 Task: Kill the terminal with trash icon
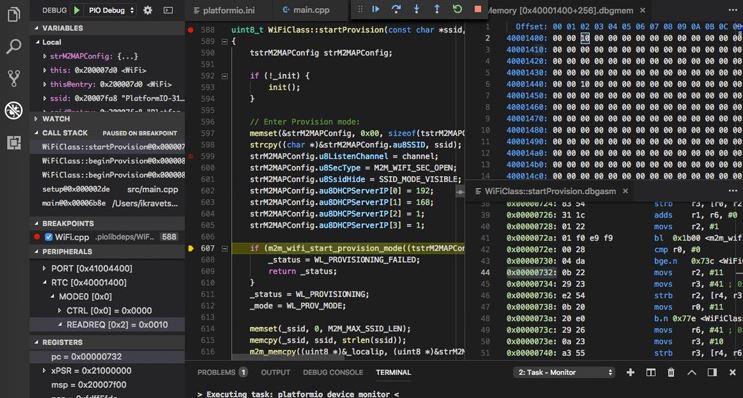tap(671, 372)
